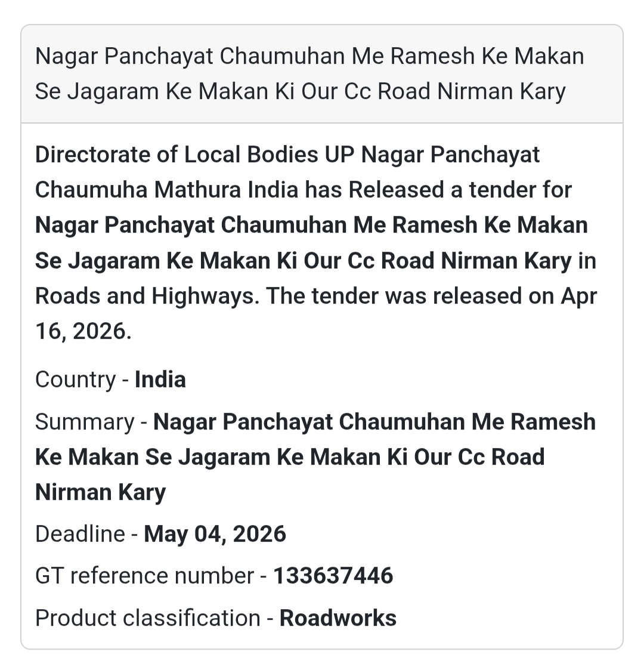Image resolution: width=644 pixels, height=664 pixels.
Task: Click the "Summary" label
Action: (85, 422)
